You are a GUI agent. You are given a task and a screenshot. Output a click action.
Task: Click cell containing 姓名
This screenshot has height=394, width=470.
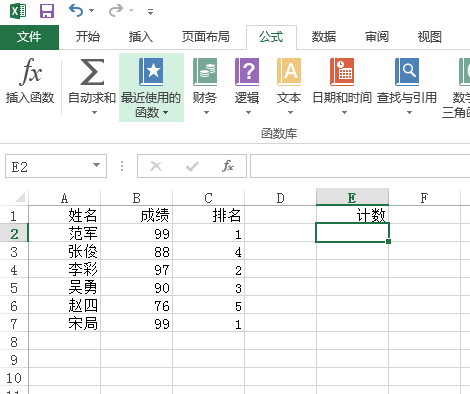click(x=64, y=215)
